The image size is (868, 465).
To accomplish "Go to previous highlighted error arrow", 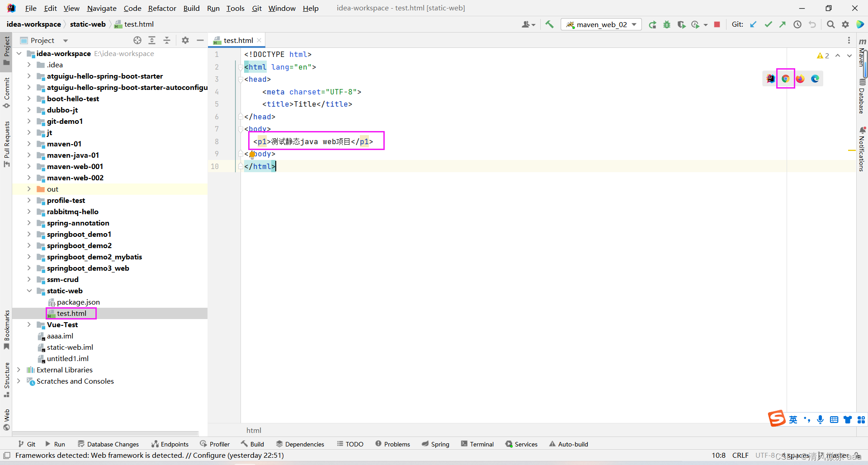I will [838, 56].
